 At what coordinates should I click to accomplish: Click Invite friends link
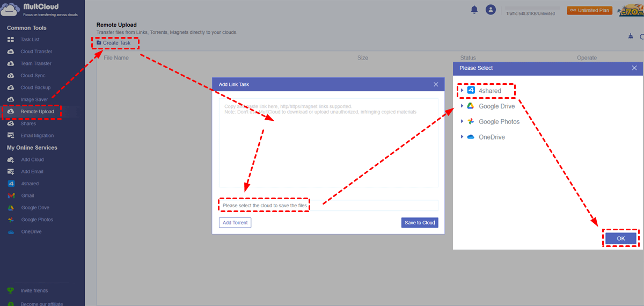pyautogui.click(x=34, y=291)
